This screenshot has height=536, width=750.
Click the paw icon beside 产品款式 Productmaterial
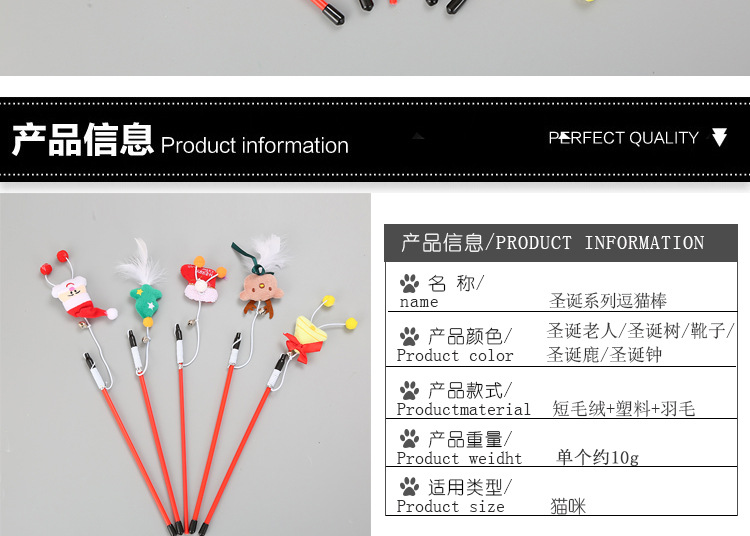pyautogui.click(x=409, y=391)
